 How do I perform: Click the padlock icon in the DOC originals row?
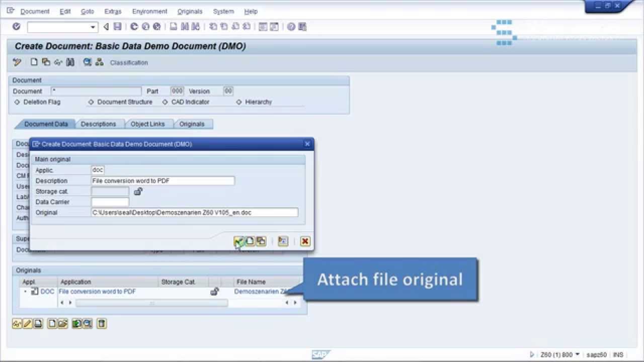pos(215,291)
